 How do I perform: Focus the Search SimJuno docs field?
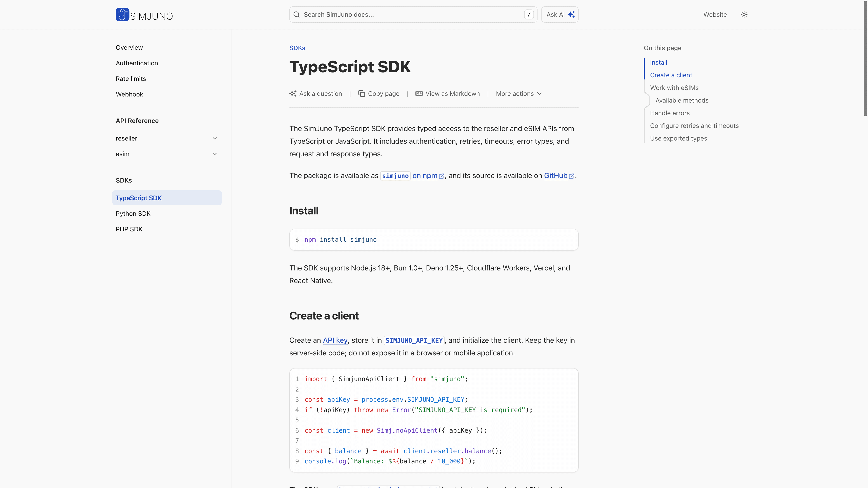click(413, 14)
